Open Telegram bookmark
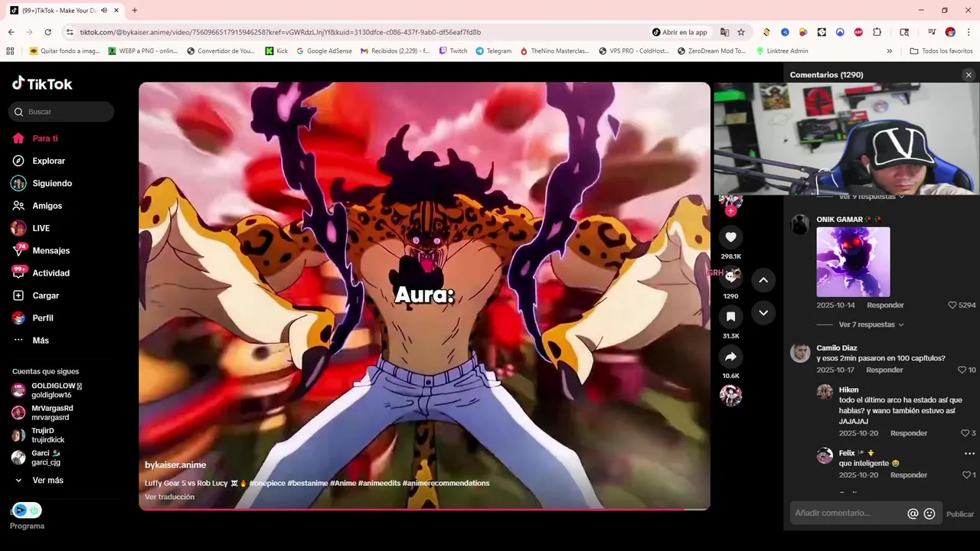Screen dimensions: 980x551 pyautogui.click(x=493, y=51)
